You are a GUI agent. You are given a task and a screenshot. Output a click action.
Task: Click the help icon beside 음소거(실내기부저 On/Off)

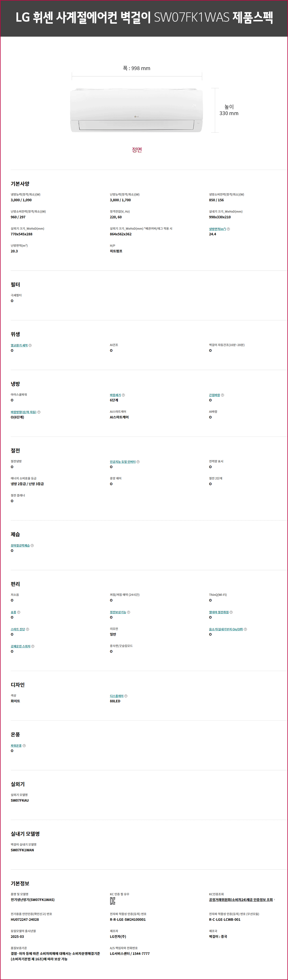pyautogui.click(x=245, y=629)
